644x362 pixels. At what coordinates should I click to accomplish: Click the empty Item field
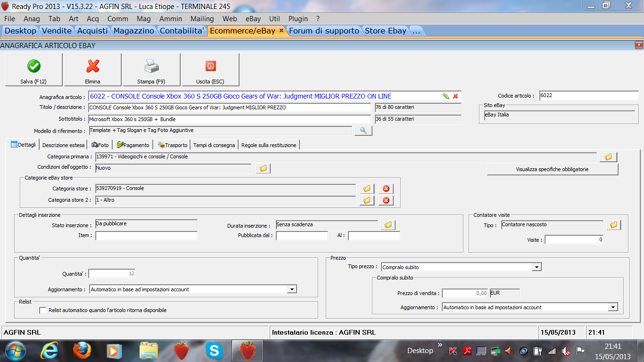click(x=146, y=236)
